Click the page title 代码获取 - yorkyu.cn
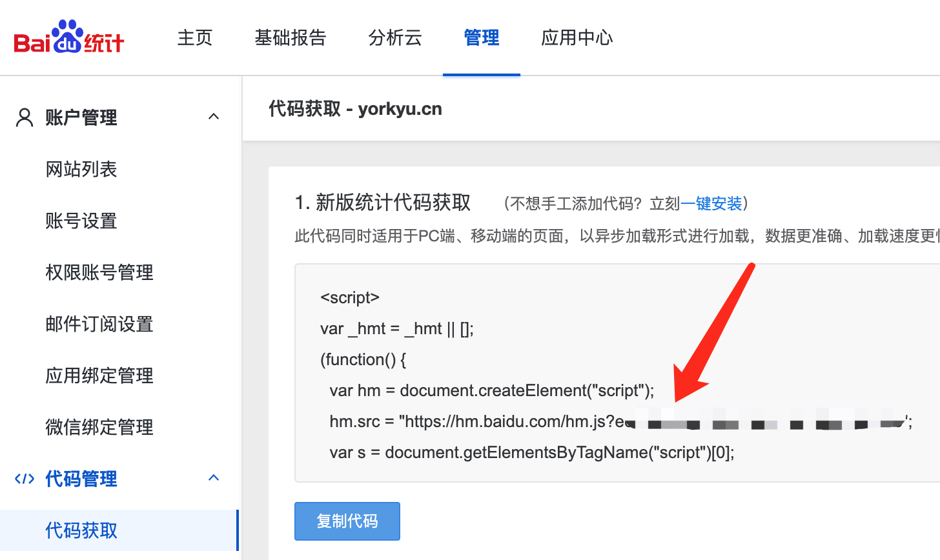This screenshot has height=560, width=940. click(x=356, y=109)
